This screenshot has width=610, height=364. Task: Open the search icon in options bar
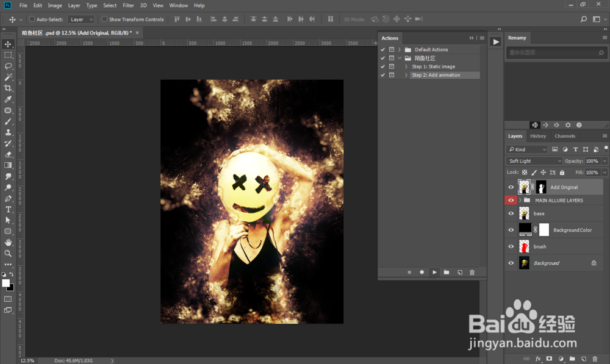(584, 19)
